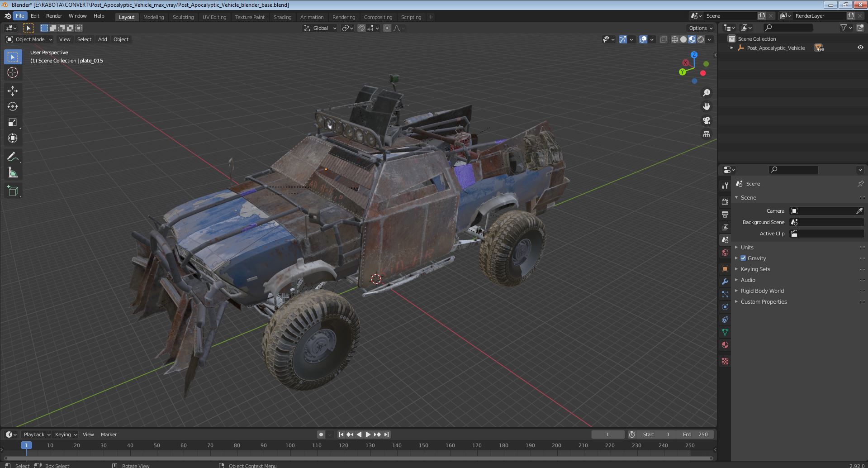The height and width of the screenshot is (468, 868).
Task: Expand Post_Apocalyptic_Vehicle collection tree
Action: [732, 48]
